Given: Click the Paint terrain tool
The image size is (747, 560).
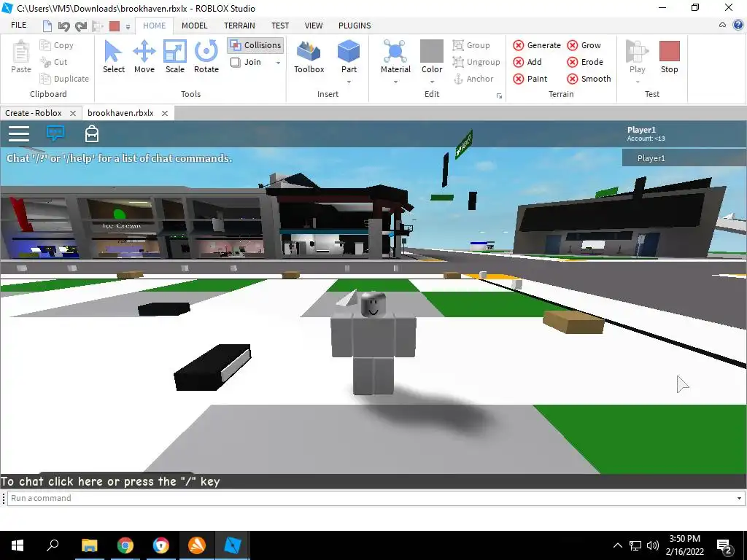Looking at the screenshot, I should (x=530, y=79).
